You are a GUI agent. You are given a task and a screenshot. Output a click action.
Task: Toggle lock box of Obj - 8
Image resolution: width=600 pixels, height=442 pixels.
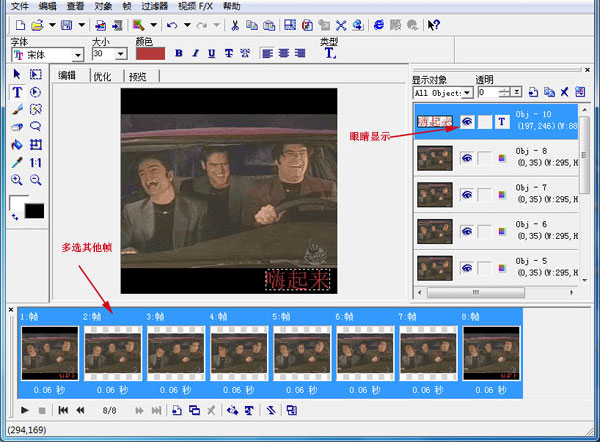click(484, 158)
